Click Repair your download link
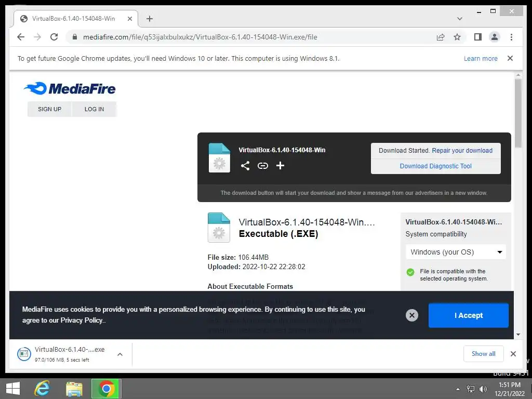 pos(462,150)
